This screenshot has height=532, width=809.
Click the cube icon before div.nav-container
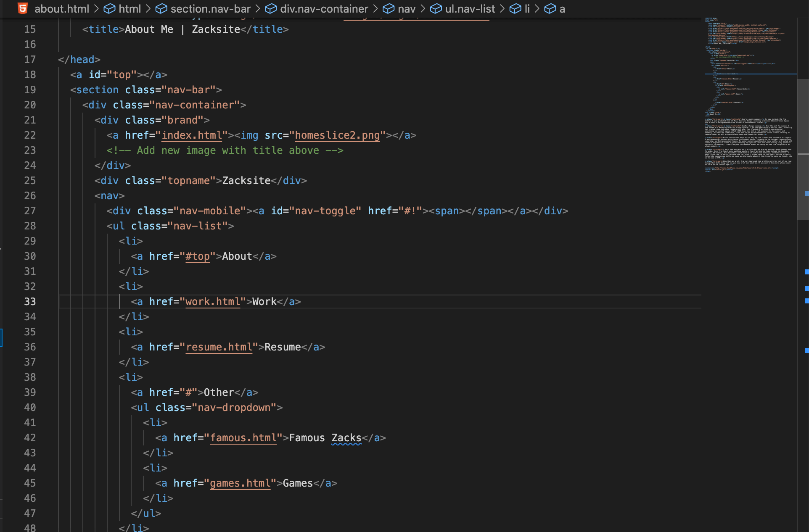click(x=271, y=9)
